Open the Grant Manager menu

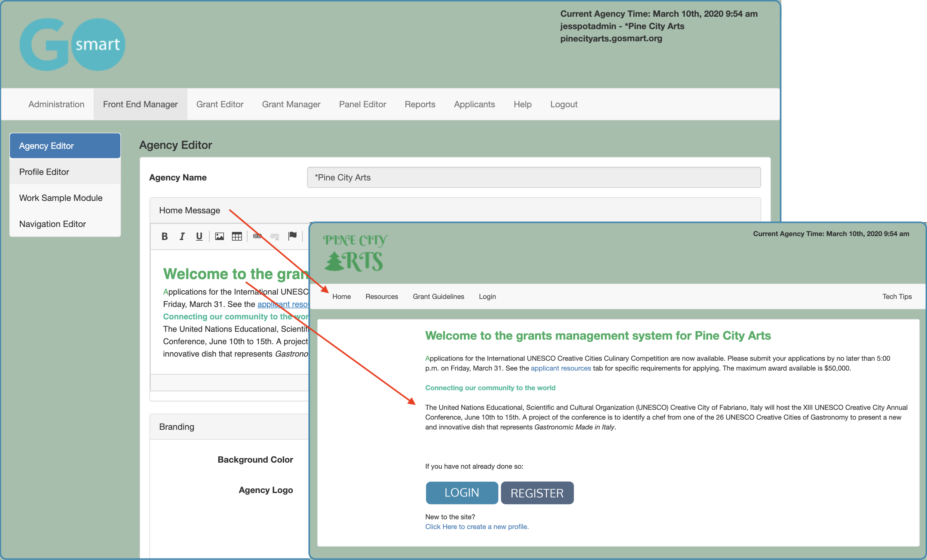click(x=291, y=104)
